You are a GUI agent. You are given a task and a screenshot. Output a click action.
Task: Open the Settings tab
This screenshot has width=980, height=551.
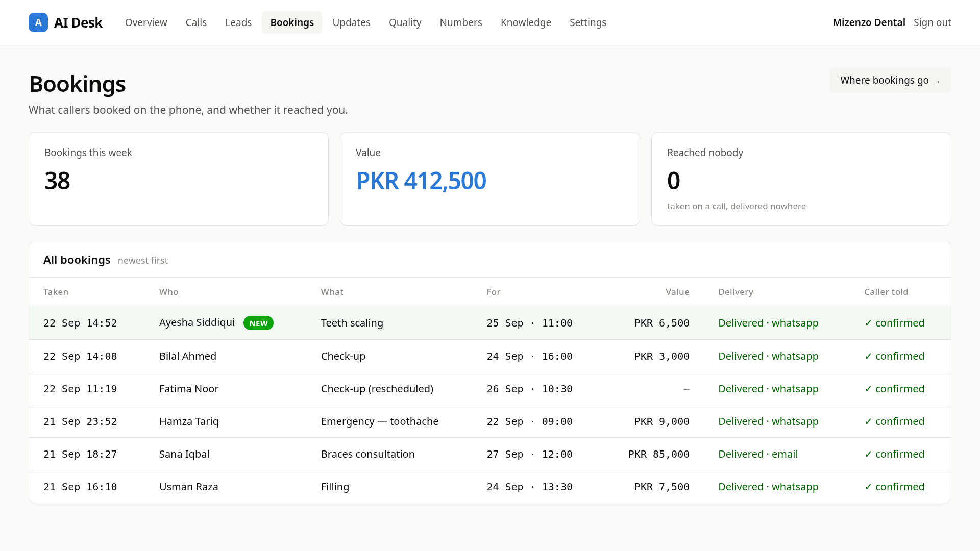(588, 22)
